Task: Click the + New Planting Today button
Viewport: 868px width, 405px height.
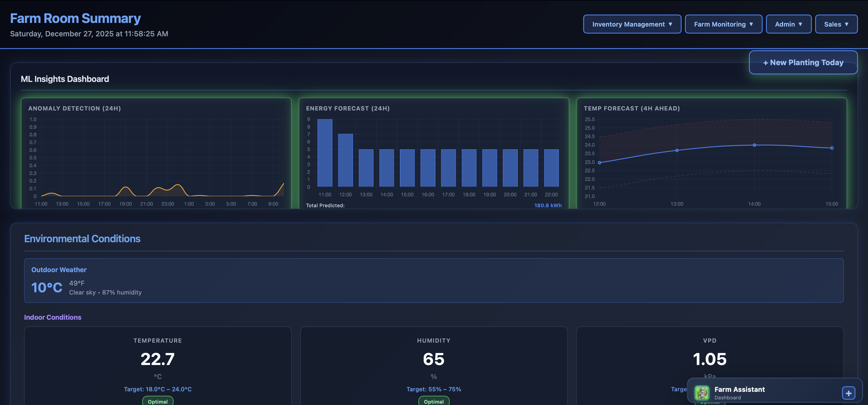Action: 803,62
